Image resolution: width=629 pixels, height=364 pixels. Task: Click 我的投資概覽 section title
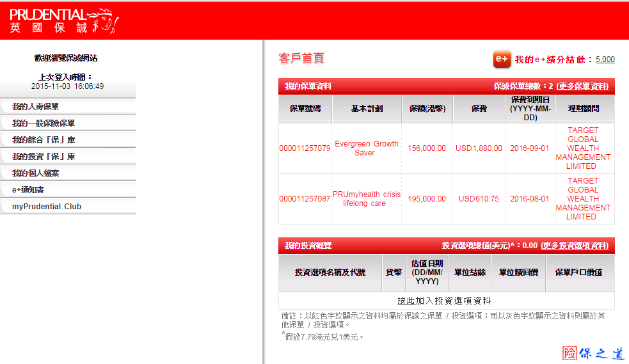pyautogui.click(x=308, y=246)
